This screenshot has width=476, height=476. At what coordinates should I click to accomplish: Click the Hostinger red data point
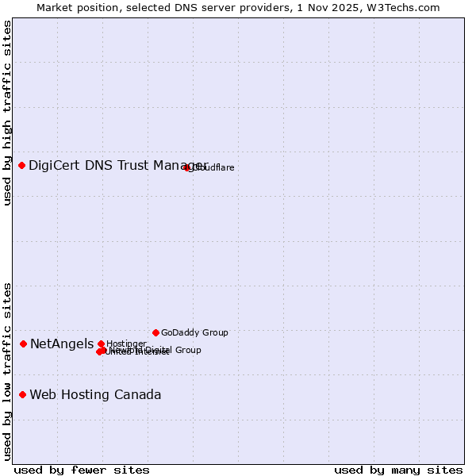(x=101, y=344)
